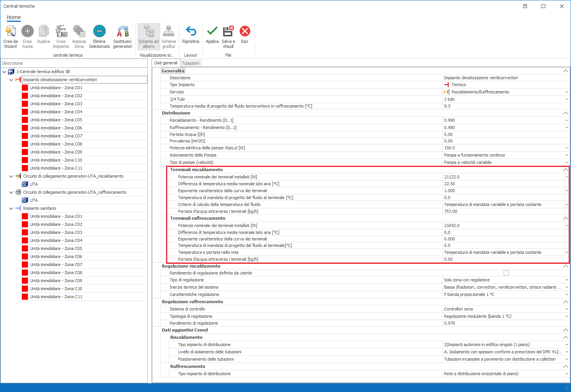Image resolution: width=571 pixels, height=392 pixels.
Task: Collapse the Impianto sanitario tree node
Action: click(11, 208)
